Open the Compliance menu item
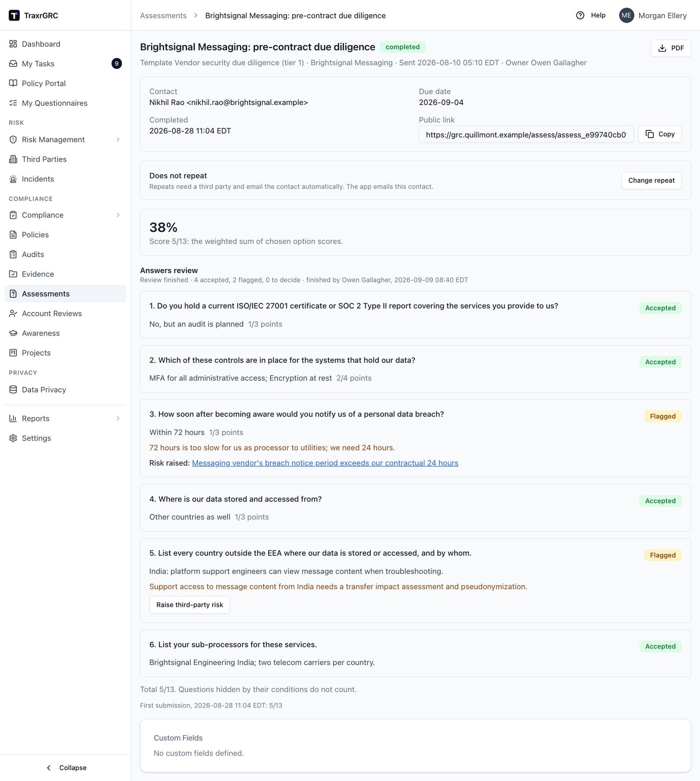700x781 pixels. [65, 215]
